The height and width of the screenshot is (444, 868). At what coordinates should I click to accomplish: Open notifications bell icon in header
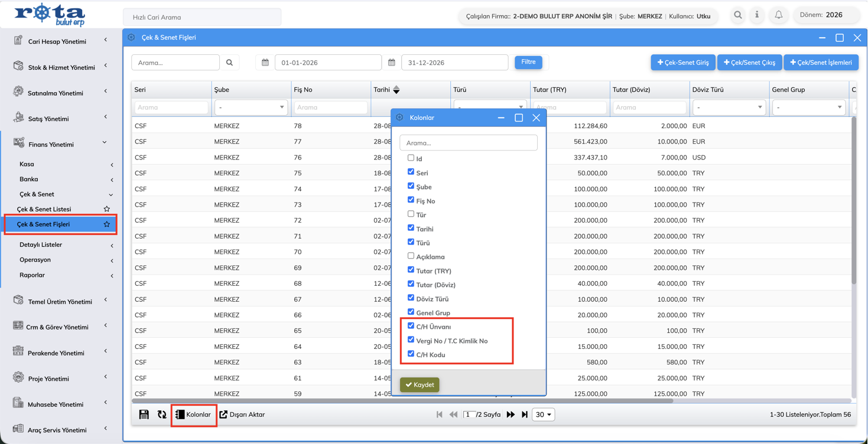click(779, 15)
